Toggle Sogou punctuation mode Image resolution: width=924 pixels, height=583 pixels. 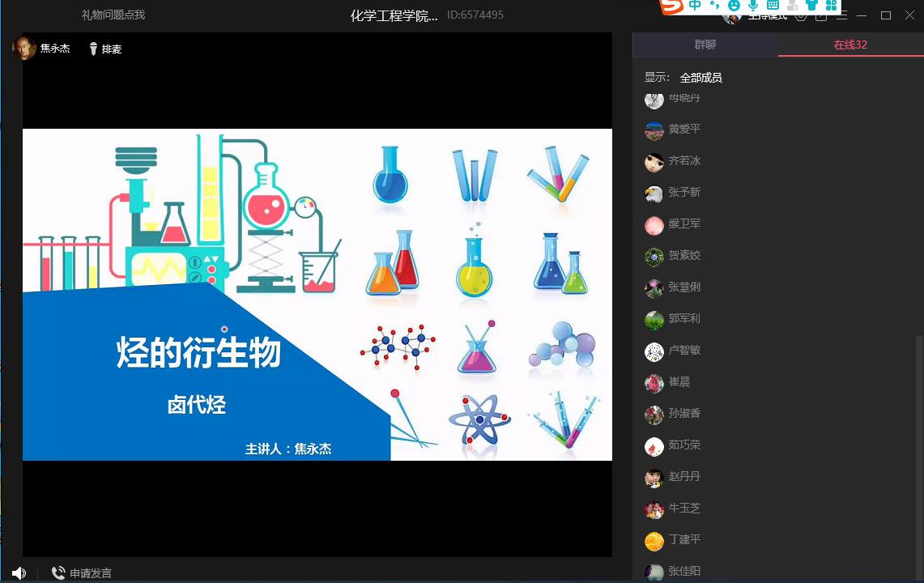(714, 6)
